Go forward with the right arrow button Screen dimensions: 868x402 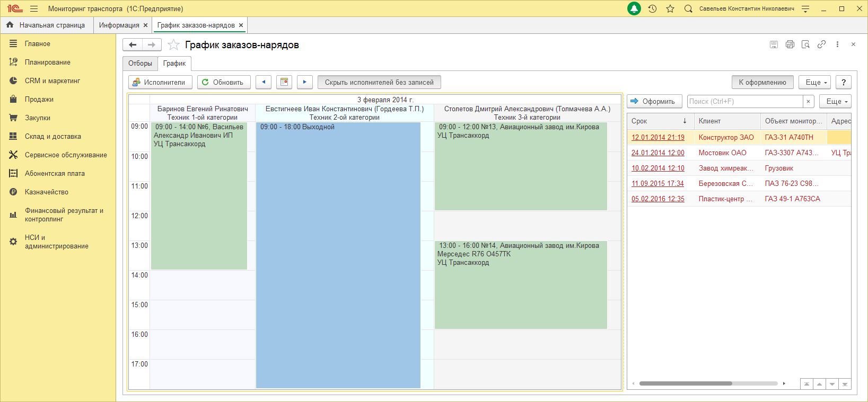(152, 45)
